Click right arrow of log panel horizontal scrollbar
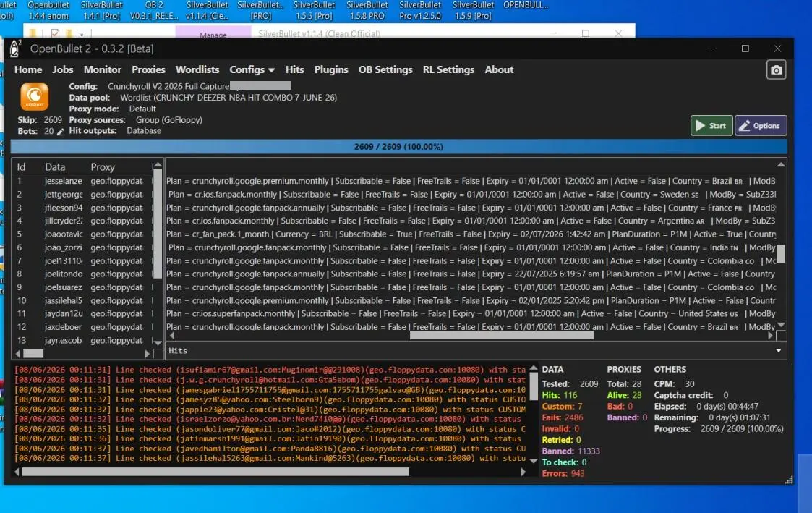This screenshot has width=812, height=513. [523, 472]
